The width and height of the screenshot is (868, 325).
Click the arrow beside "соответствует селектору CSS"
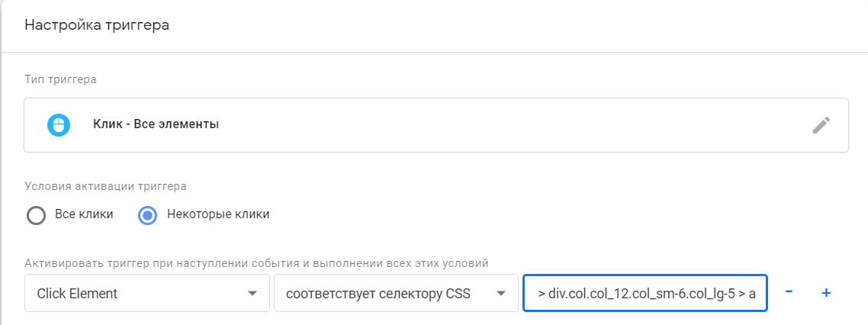tap(501, 294)
